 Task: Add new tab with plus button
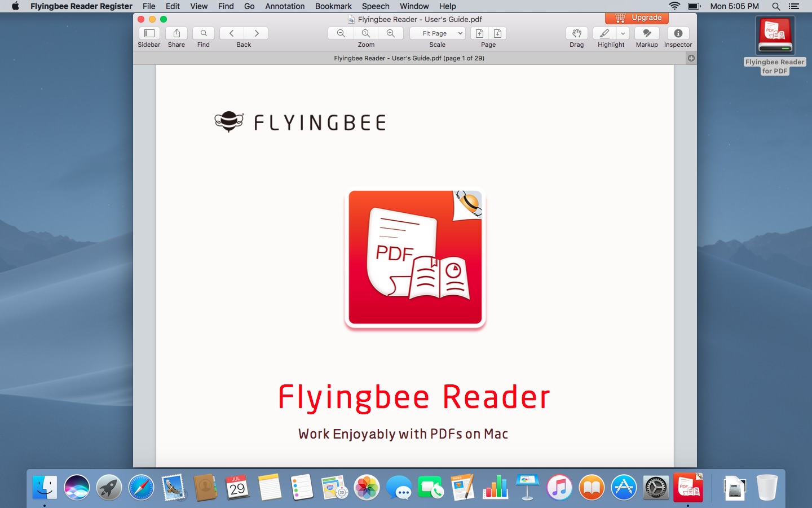click(x=691, y=58)
